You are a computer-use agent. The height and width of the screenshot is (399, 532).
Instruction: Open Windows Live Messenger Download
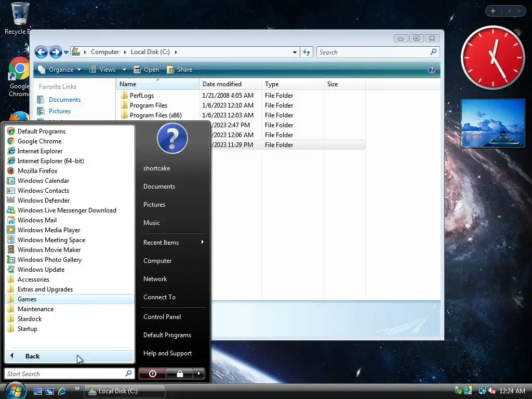coord(70,210)
